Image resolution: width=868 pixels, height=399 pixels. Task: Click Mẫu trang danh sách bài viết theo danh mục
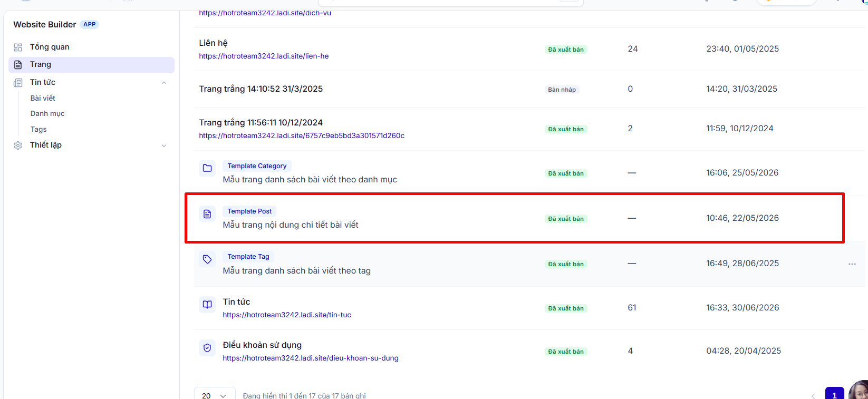point(310,179)
